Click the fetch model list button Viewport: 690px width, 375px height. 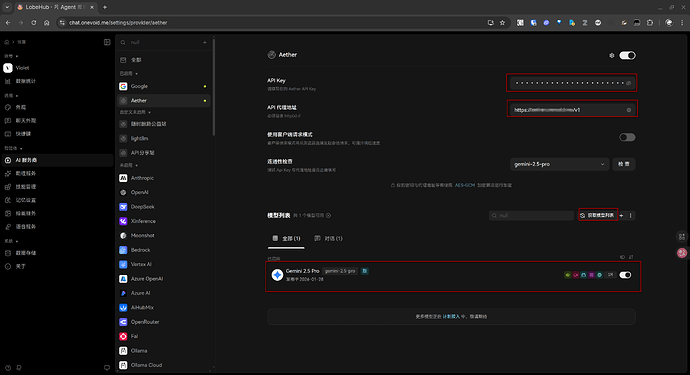tap(598, 215)
